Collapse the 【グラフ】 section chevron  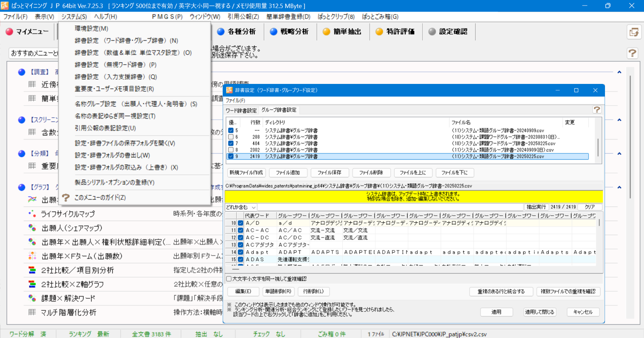pyautogui.click(x=619, y=187)
